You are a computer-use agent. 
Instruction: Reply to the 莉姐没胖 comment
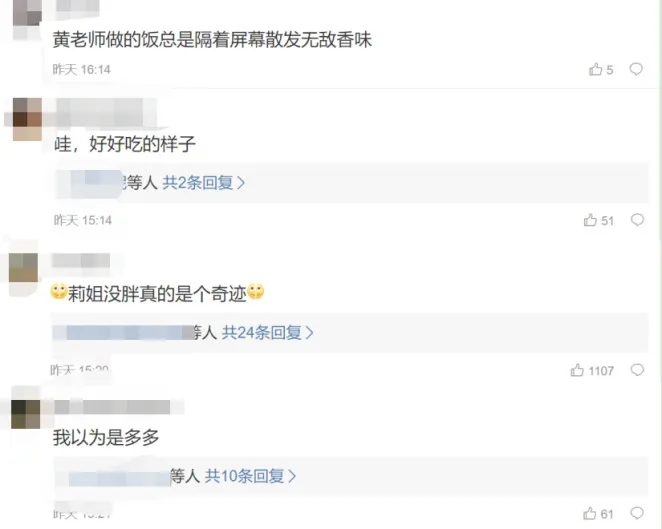[637, 370]
